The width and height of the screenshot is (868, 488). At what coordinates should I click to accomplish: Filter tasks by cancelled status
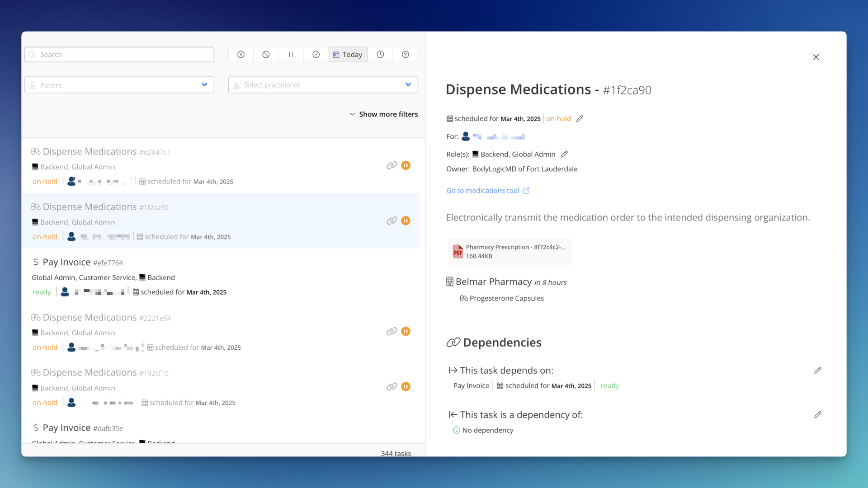click(241, 54)
